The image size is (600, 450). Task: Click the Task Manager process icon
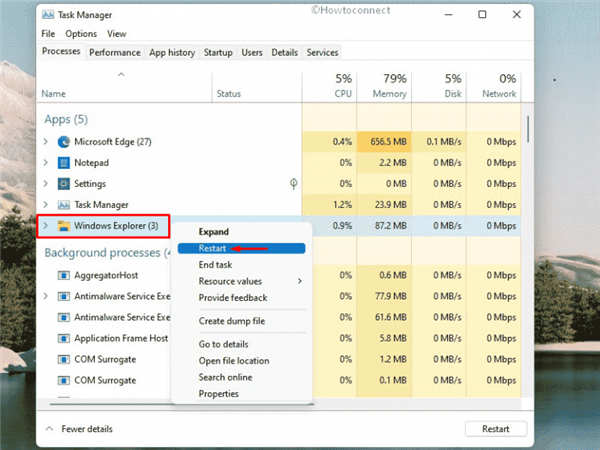(64, 205)
